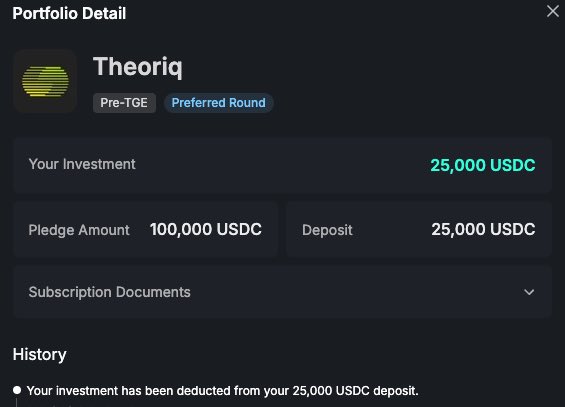Viewport: 565px width, 407px height.
Task: Click the Theoriq project logo
Action: 45,81
